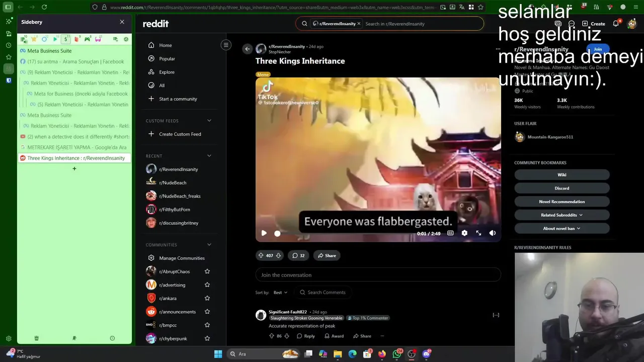644x362 pixels.
Task: Open Create post button
Action: [593, 24]
